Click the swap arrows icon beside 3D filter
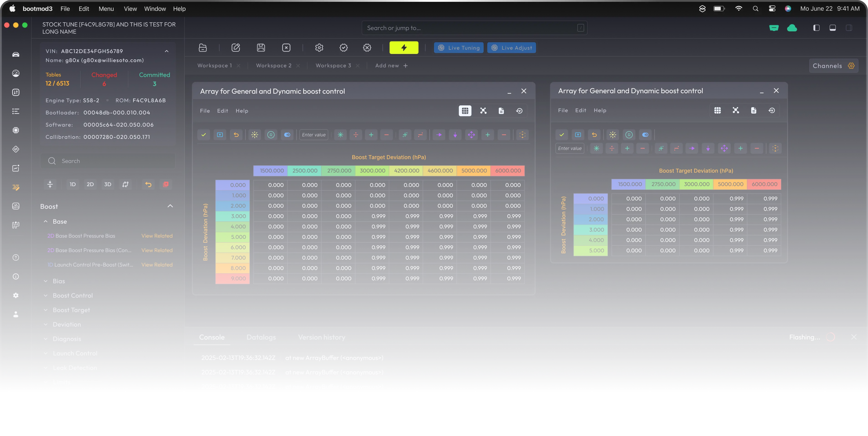 click(x=125, y=184)
